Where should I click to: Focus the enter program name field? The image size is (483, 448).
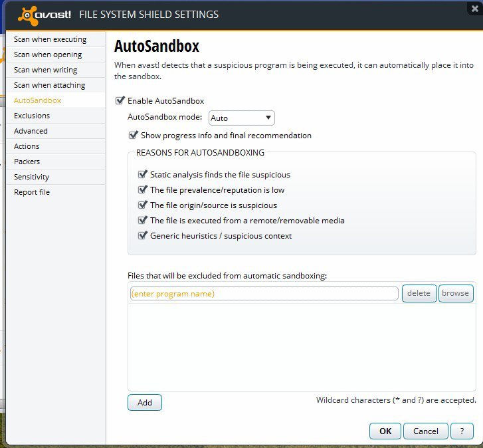click(264, 294)
